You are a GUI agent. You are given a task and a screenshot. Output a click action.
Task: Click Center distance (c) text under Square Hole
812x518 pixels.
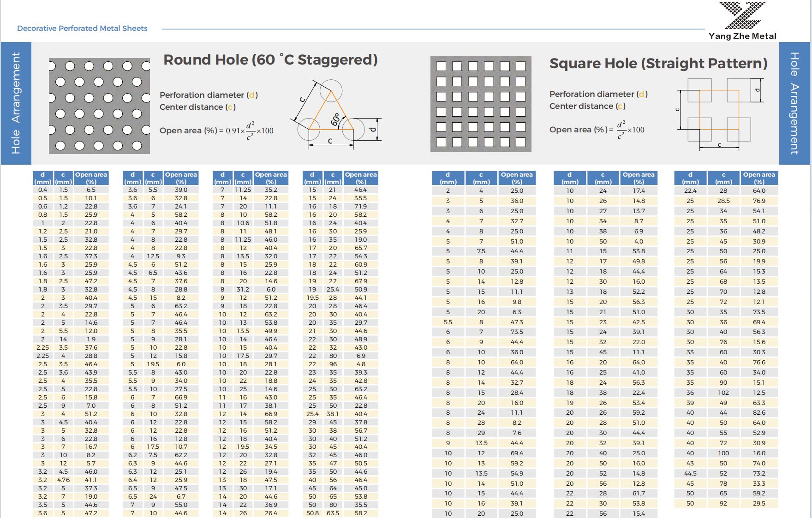[x=587, y=106]
